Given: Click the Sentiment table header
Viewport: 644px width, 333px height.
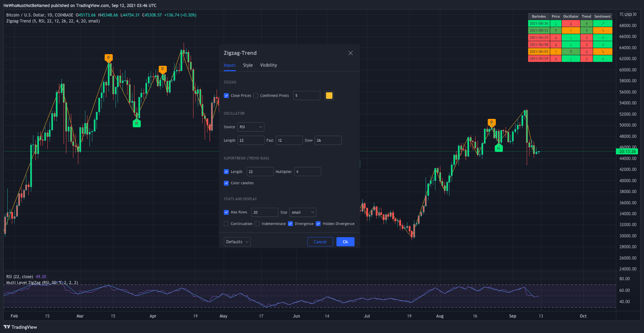Looking at the screenshot, I should [603, 17].
